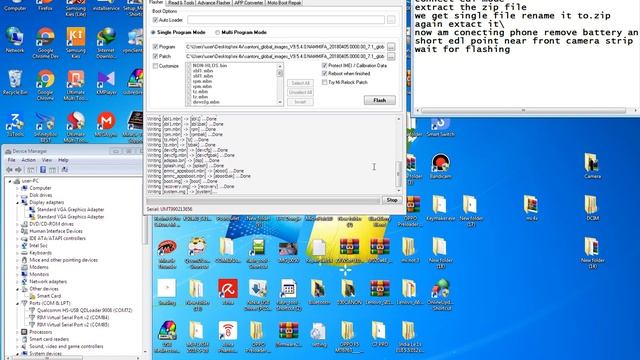Open the mi note 3 folder
Image resolution: width=640 pixels, height=360 pixels.
409,250
